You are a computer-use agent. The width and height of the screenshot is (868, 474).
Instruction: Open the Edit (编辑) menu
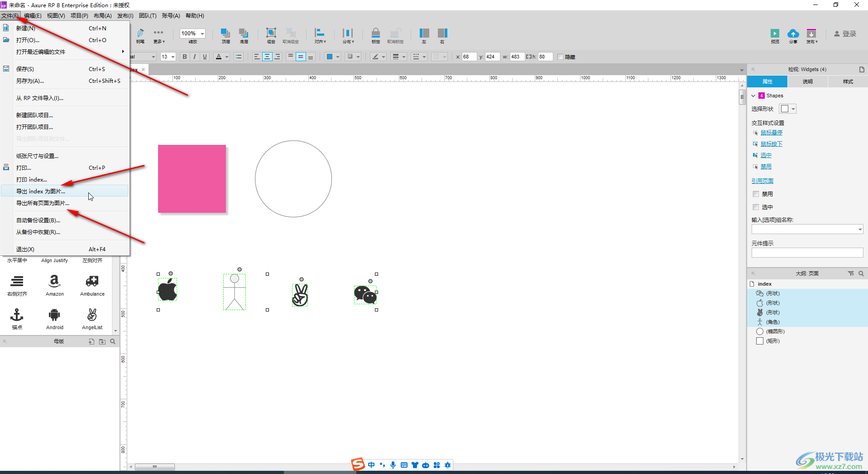coord(33,16)
